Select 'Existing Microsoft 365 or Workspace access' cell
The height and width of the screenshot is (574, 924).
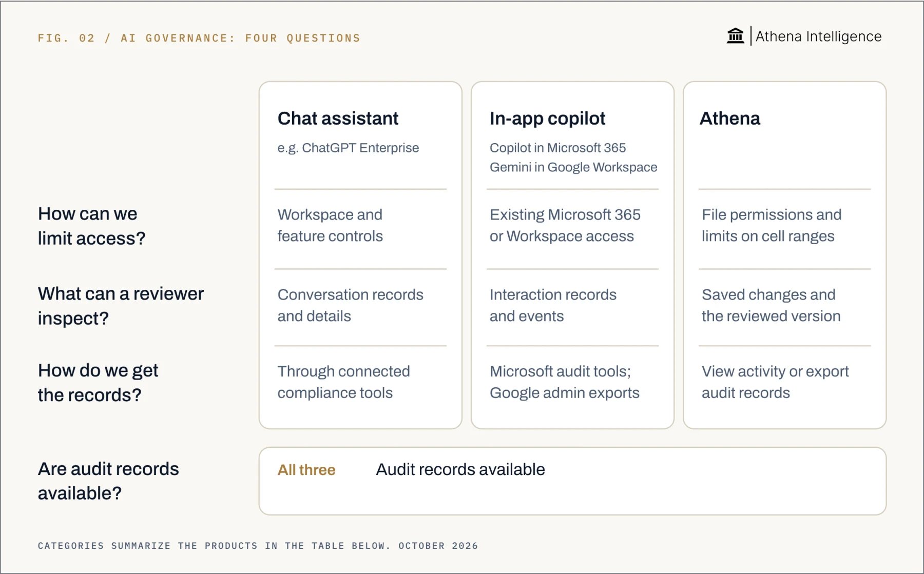click(x=565, y=225)
